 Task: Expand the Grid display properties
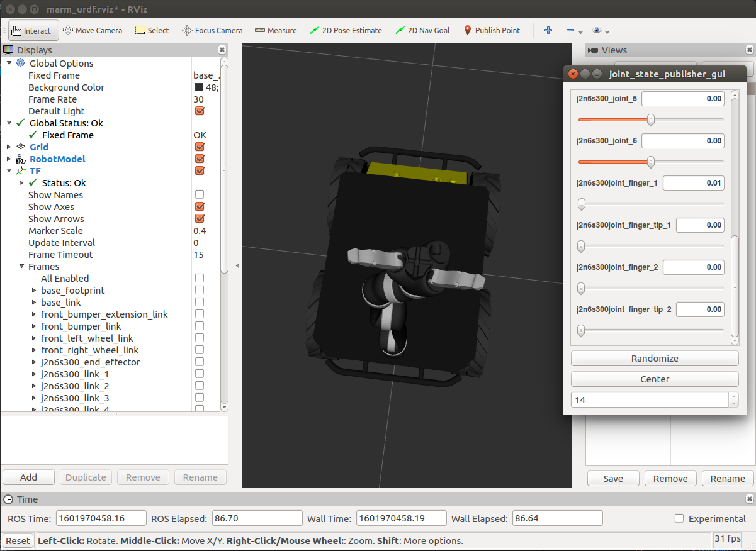tap(9, 147)
